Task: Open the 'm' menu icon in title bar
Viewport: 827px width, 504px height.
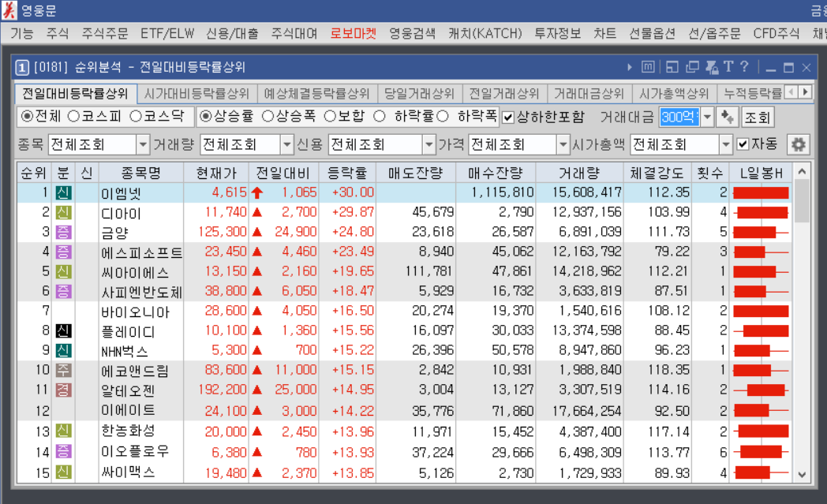Action: coord(648,67)
